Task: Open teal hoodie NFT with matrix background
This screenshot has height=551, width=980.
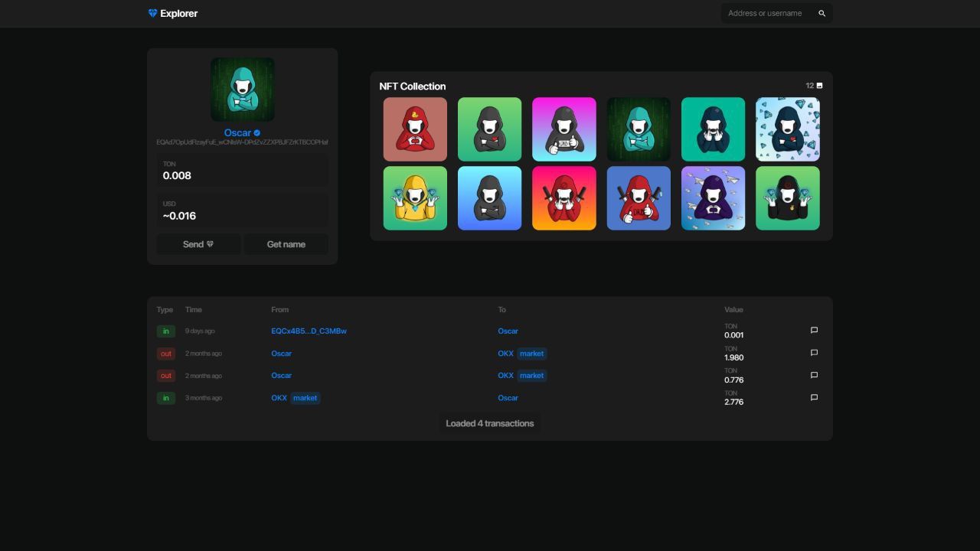Action: pyautogui.click(x=639, y=129)
